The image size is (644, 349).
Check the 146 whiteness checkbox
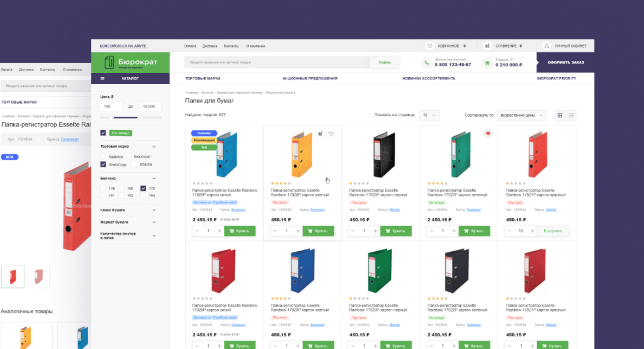(103, 189)
